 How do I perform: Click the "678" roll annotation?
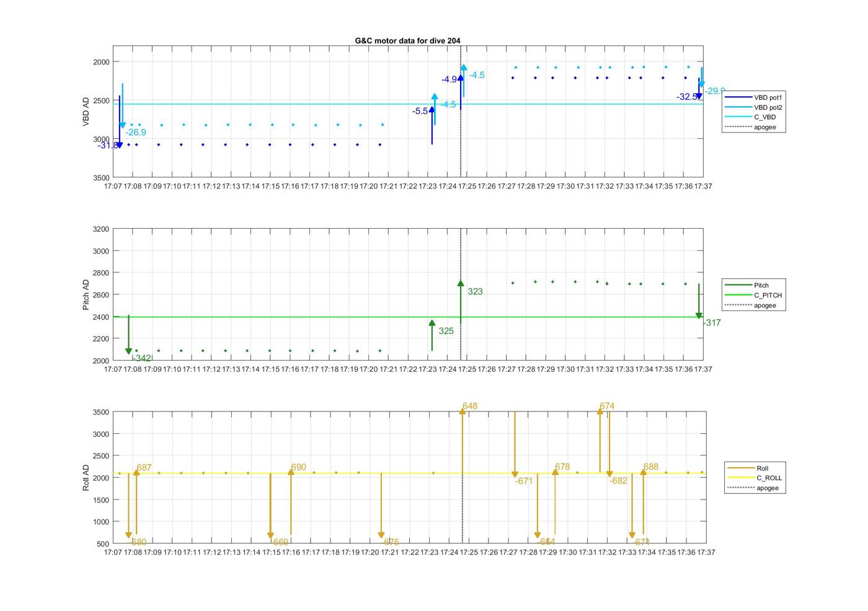pos(562,467)
